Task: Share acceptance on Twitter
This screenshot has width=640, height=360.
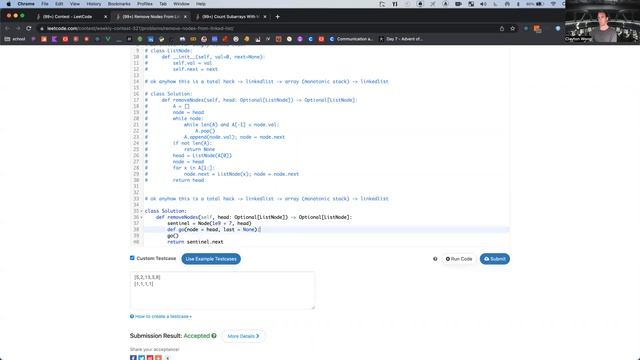Action: point(142,358)
